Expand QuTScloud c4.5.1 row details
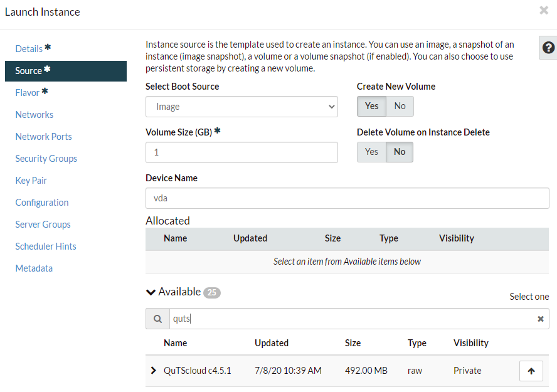The height and width of the screenshot is (392, 557). coord(154,371)
